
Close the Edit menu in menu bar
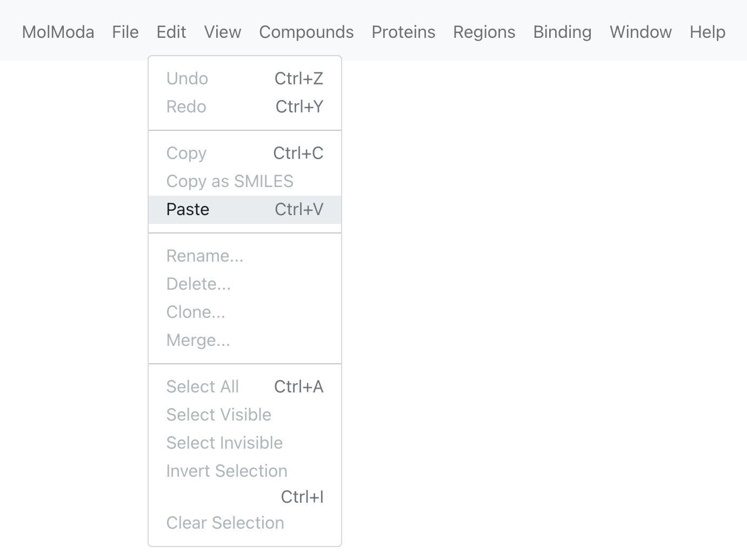coord(171,32)
